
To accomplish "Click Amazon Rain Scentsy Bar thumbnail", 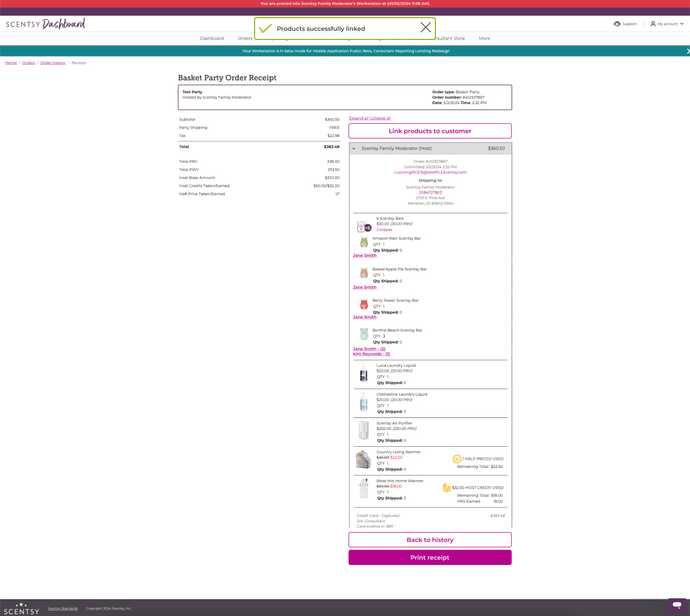I will coord(364,242).
